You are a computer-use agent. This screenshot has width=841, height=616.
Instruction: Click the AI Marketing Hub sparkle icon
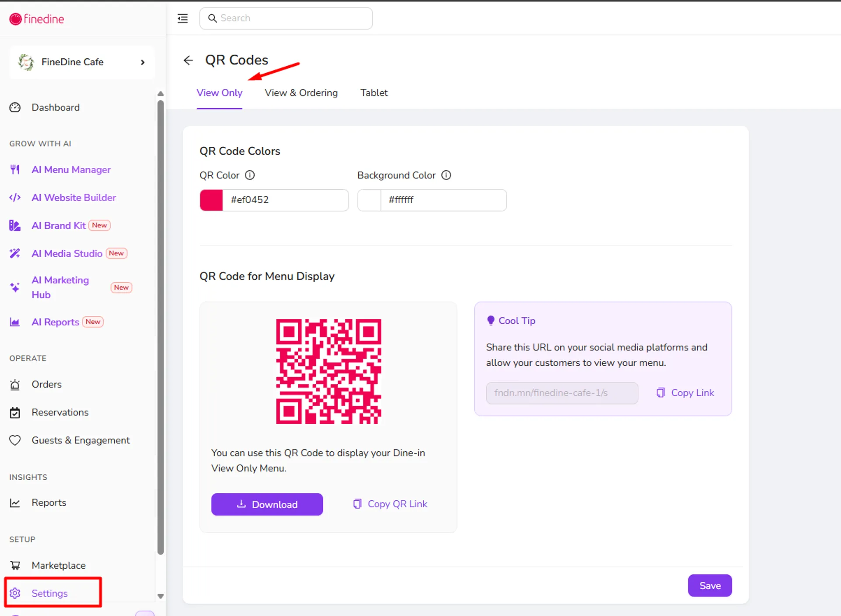pyautogui.click(x=15, y=287)
